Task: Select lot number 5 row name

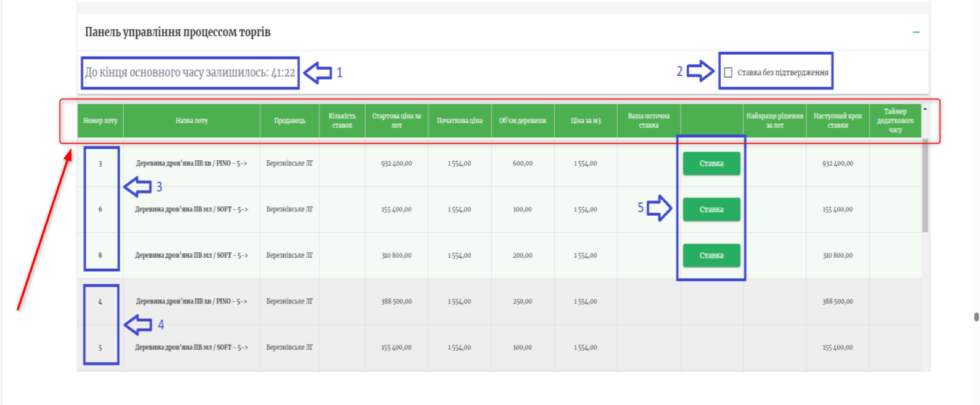Action: point(191,348)
